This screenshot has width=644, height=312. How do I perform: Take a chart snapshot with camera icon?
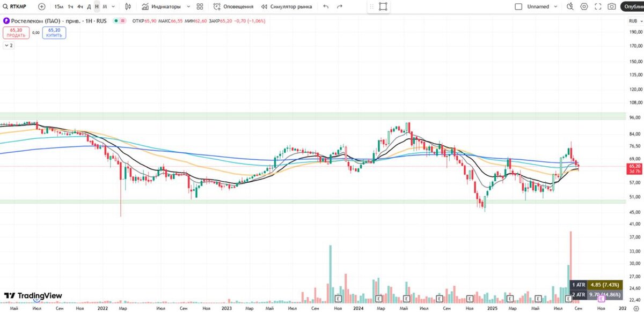coord(612,6)
